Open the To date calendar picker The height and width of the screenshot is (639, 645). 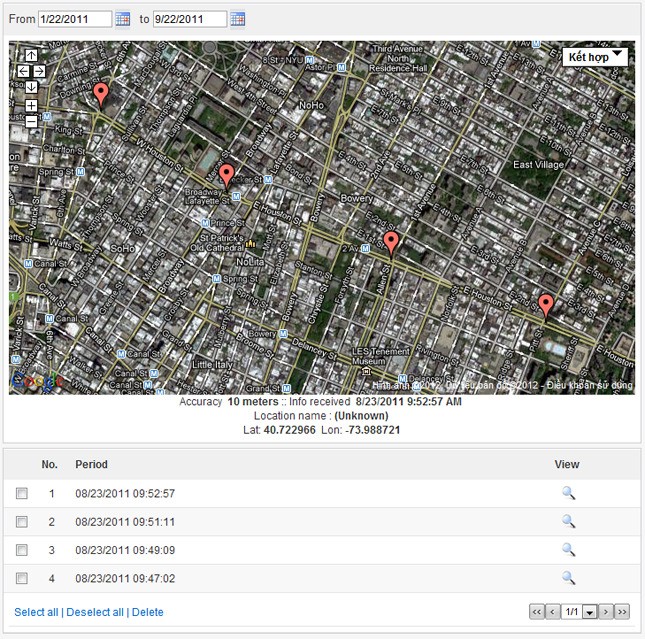click(237, 19)
